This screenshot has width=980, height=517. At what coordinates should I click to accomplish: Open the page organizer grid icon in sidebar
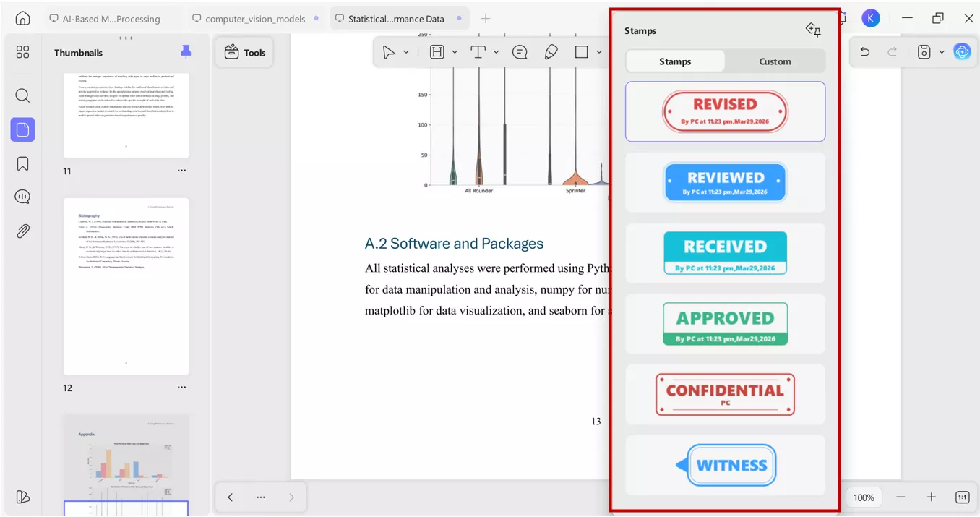tap(22, 52)
